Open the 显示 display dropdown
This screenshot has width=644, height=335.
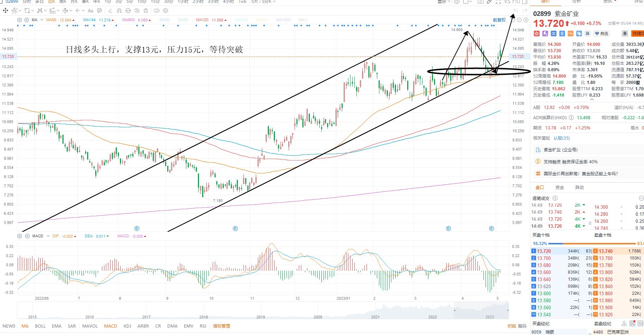[x=444, y=2]
